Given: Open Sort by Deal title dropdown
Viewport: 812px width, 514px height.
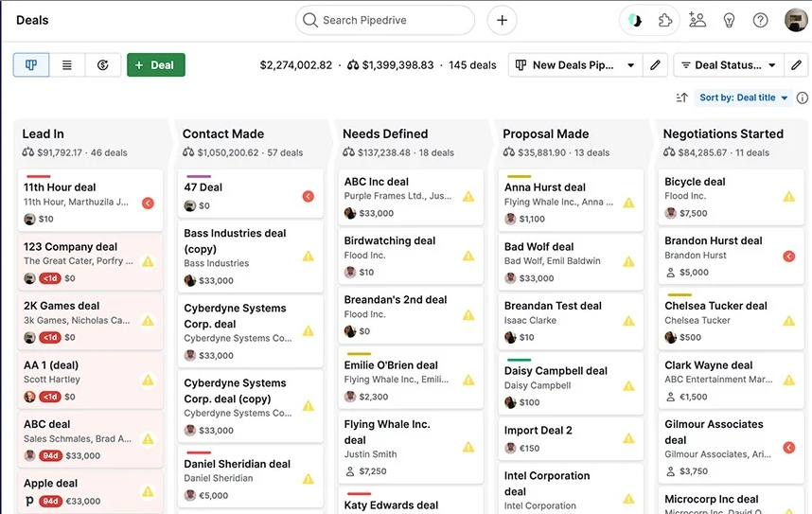Looking at the screenshot, I should click(743, 97).
